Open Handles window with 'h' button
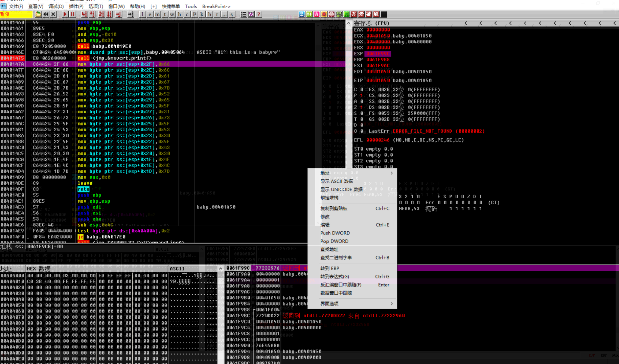Screen dimensions: 619x364 click(x=180, y=14)
